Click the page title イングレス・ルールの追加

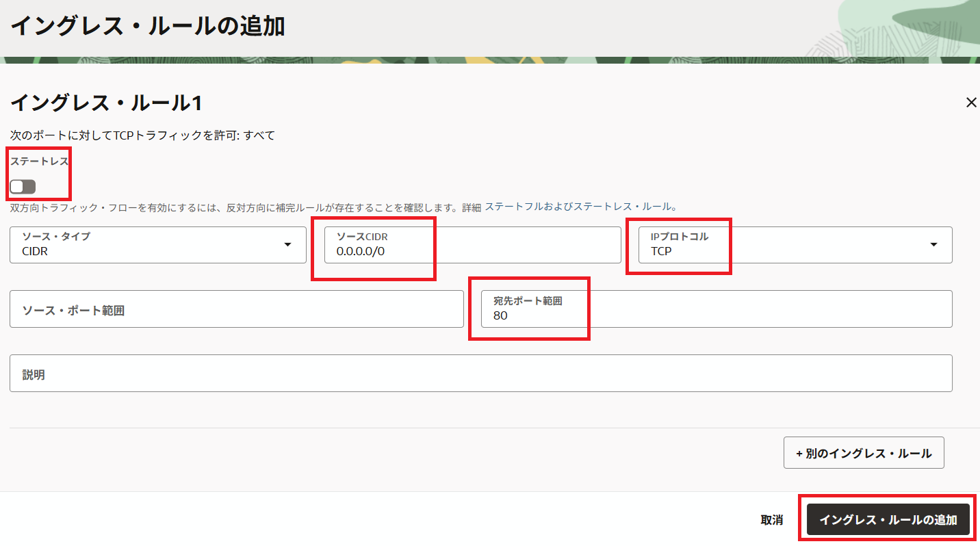coord(147,26)
